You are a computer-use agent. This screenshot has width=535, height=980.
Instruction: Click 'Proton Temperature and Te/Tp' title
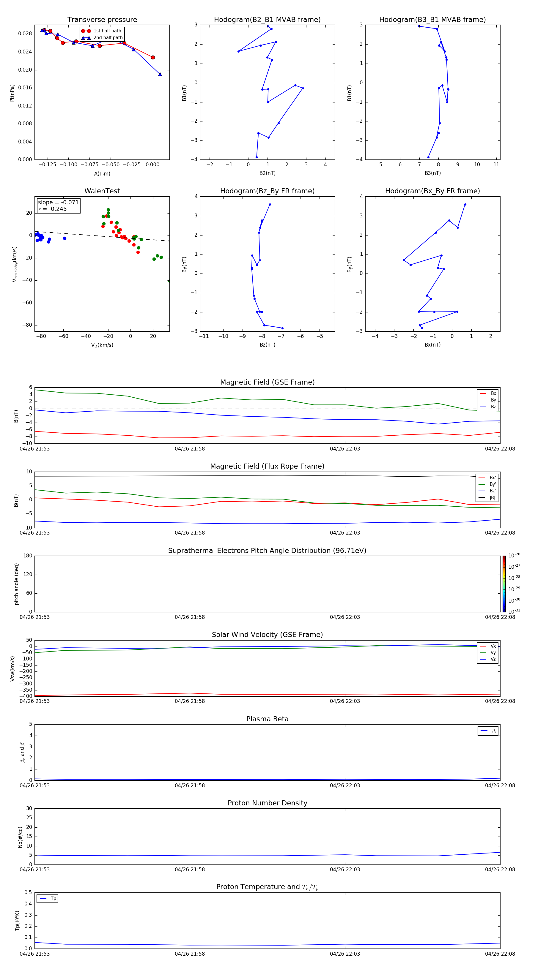267,887
